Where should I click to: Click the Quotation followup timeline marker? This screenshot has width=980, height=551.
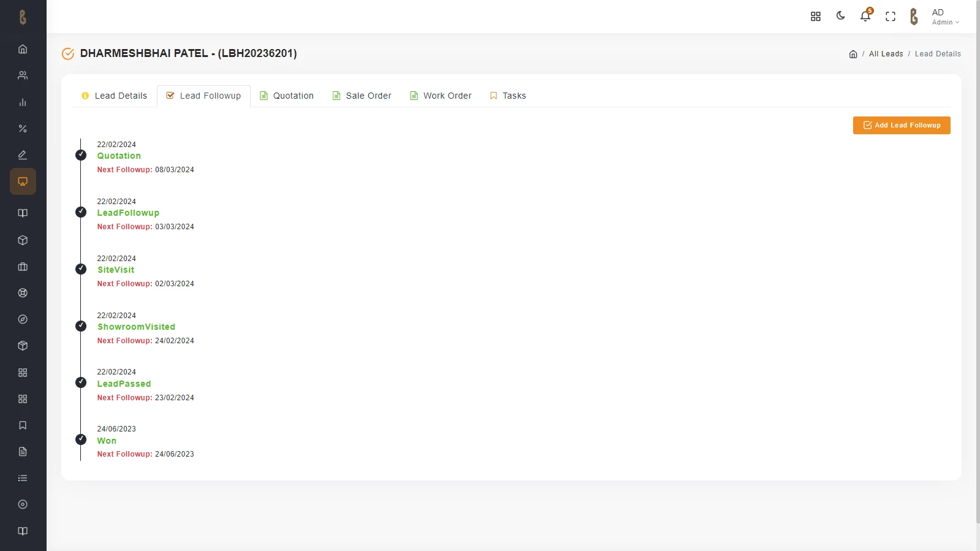pyautogui.click(x=81, y=155)
